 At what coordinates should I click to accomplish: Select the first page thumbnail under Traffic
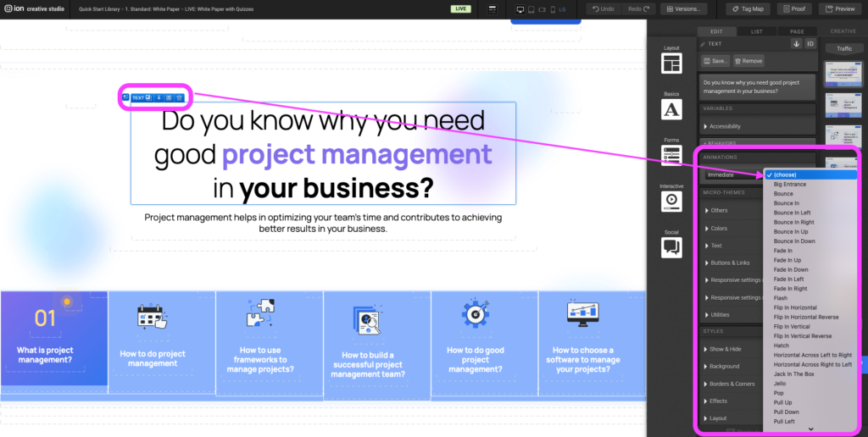(843, 72)
